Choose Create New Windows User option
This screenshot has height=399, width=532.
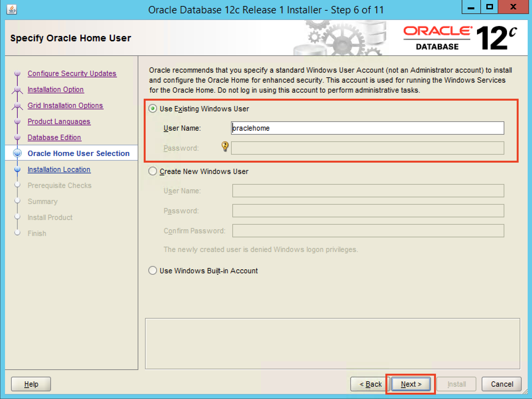(153, 171)
